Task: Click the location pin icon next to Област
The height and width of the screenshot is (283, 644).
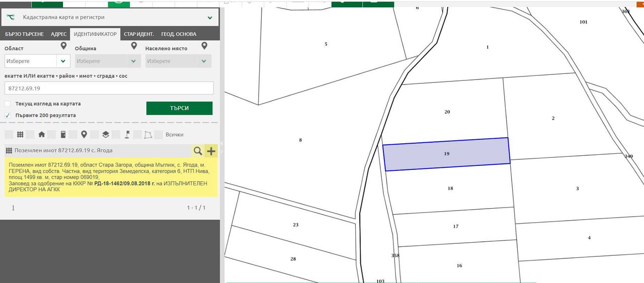Action: [63, 46]
